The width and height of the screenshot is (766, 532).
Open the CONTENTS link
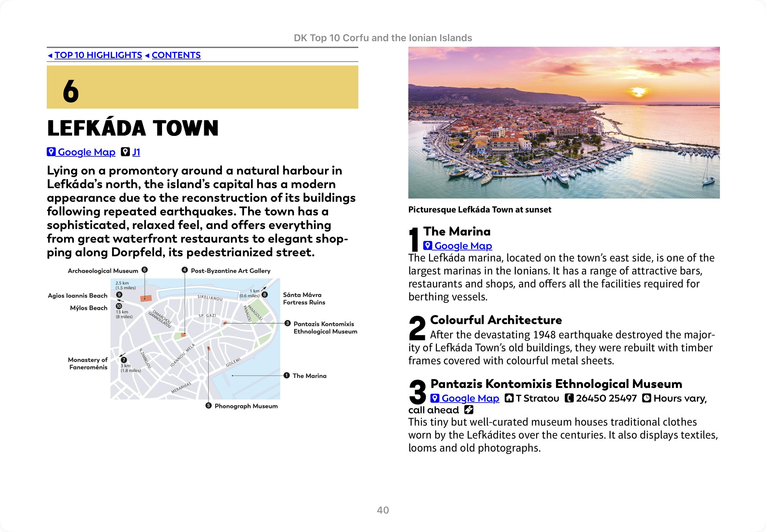[176, 55]
